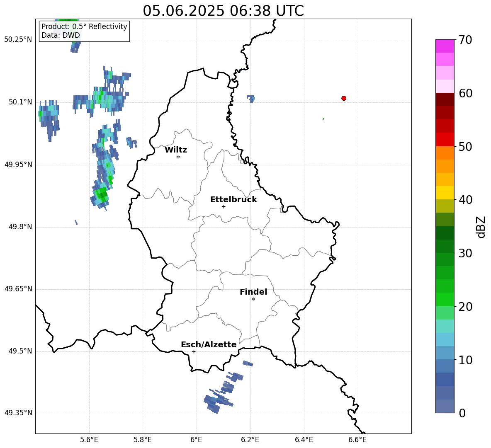
Task: Click the Ettelbruck location cross marker
Action: coord(224,206)
